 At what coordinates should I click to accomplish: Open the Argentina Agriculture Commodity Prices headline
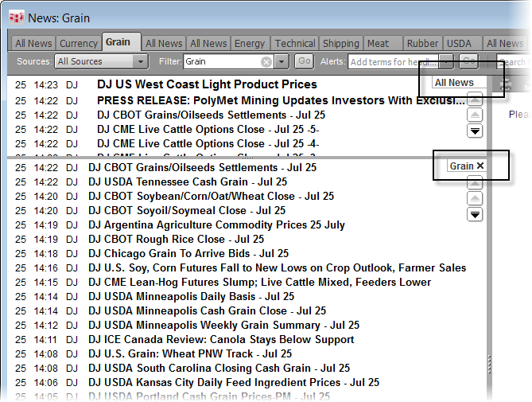[x=216, y=224]
